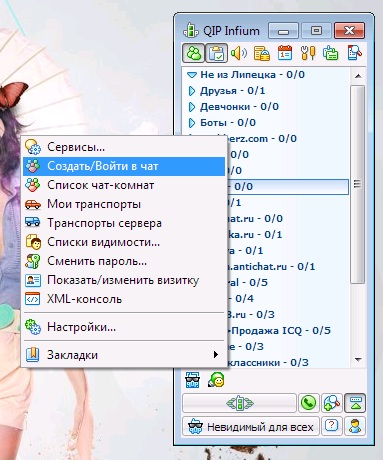The width and height of the screenshot is (383, 460).
Task: Open the calendar icon in toolbar
Action: point(285,53)
